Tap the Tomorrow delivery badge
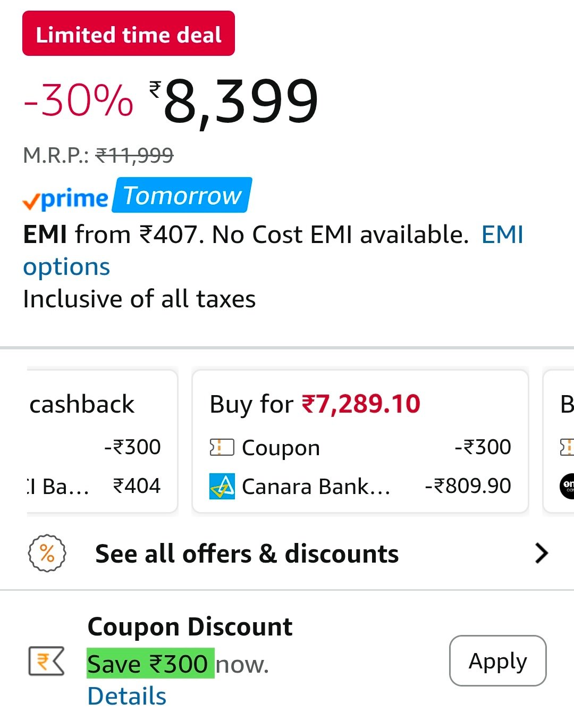This screenshot has height=728, width=574. pos(183,196)
